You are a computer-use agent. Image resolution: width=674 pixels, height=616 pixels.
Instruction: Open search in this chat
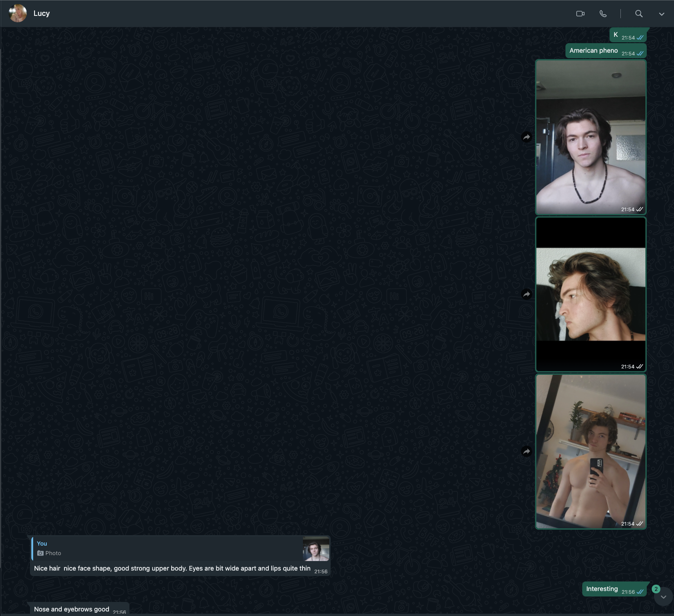point(639,14)
